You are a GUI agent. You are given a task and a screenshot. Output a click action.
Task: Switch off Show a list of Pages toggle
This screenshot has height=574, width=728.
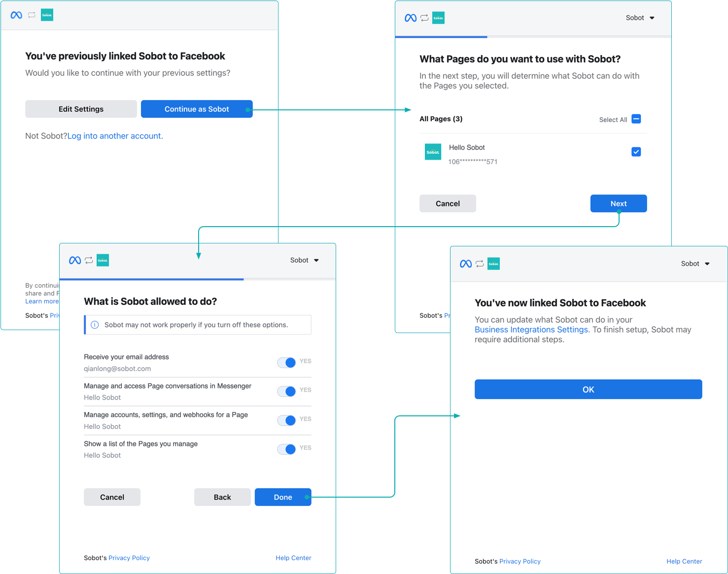click(x=286, y=449)
